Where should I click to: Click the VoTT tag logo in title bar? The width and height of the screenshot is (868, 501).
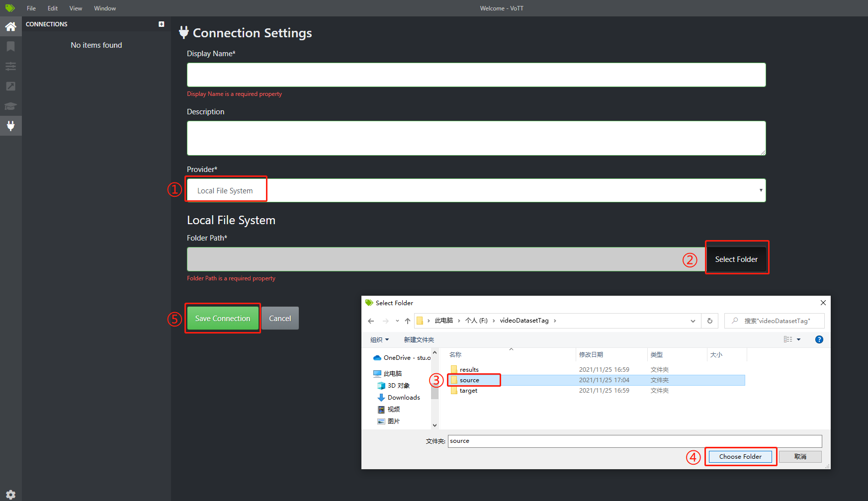[10, 8]
